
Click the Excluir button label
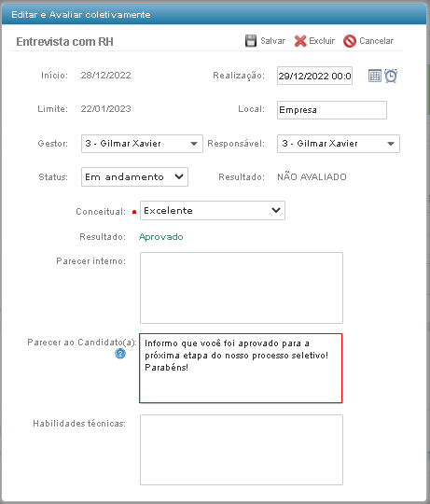[322, 41]
